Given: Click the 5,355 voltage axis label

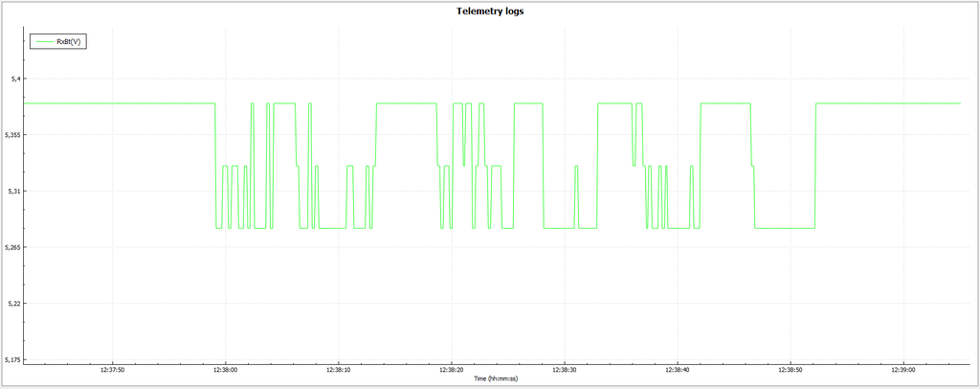Looking at the screenshot, I should coord(11,135).
